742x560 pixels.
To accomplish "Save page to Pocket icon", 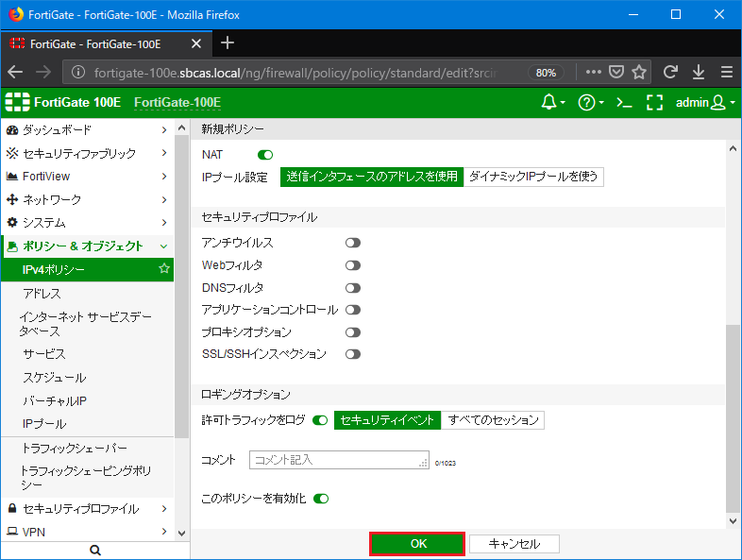I will pos(616,72).
